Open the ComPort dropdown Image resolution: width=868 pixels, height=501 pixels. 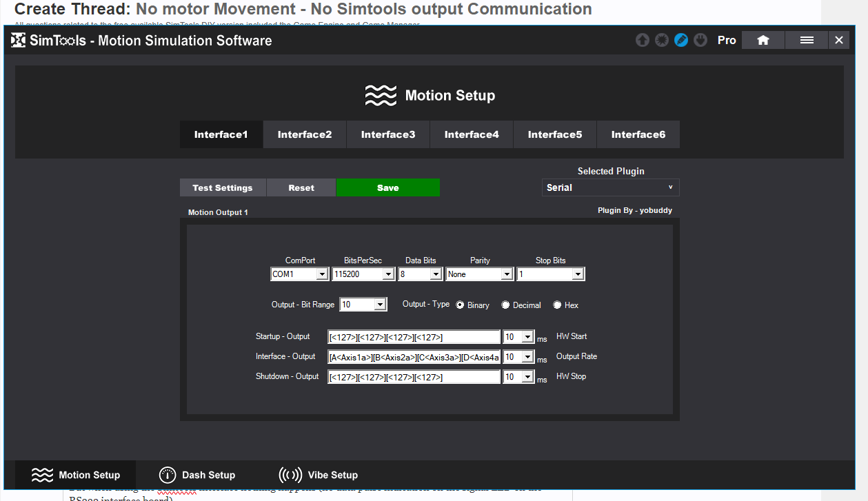click(x=299, y=274)
